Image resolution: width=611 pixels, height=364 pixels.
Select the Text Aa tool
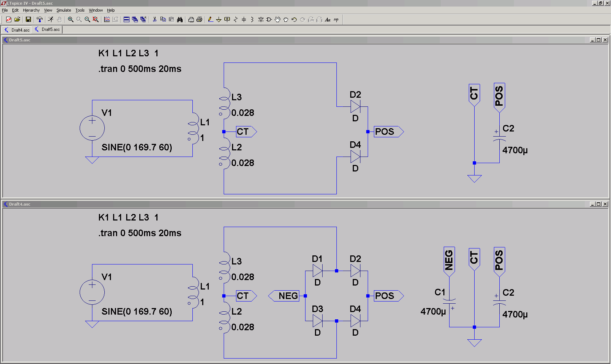tap(328, 20)
